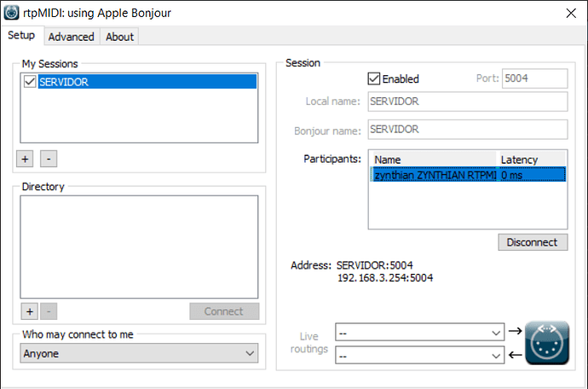Click the Bonjour name text field
Viewport: 588px width, 389px height.
point(467,130)
